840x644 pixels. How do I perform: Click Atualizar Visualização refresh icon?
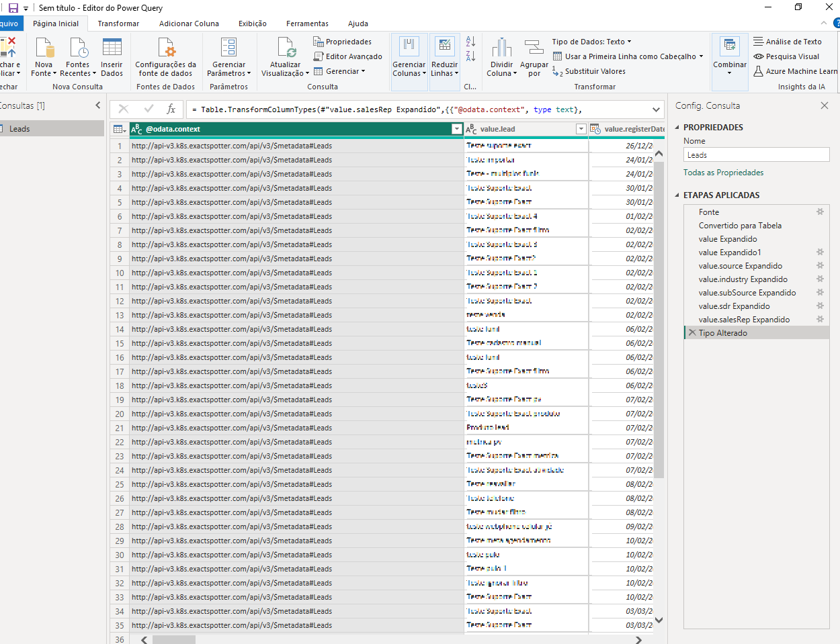286,48
